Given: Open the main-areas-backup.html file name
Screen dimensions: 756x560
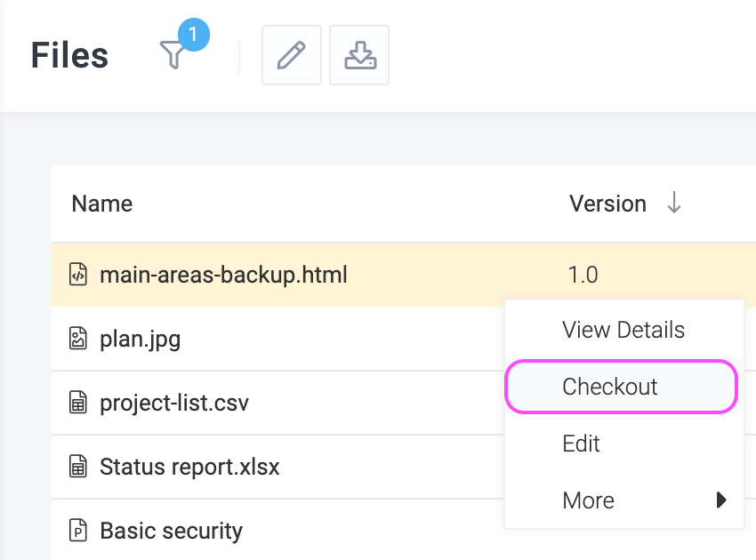Looking at the screenshot, I should pos(223,275).
